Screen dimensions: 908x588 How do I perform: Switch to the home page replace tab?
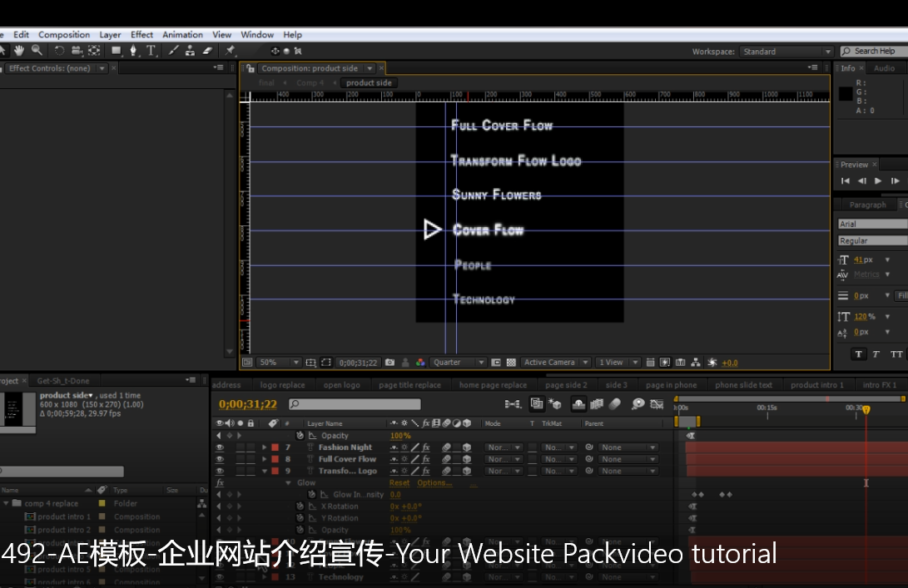(493, 385)
